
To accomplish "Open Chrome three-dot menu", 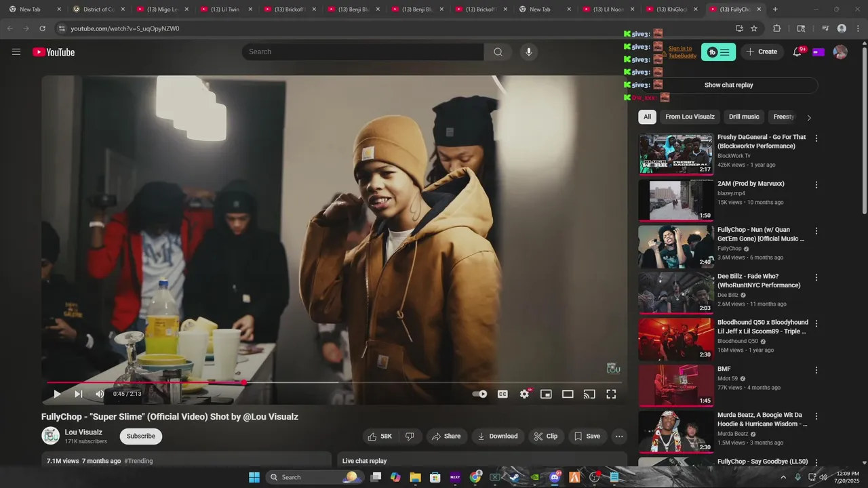I will [x=858, y=28].
